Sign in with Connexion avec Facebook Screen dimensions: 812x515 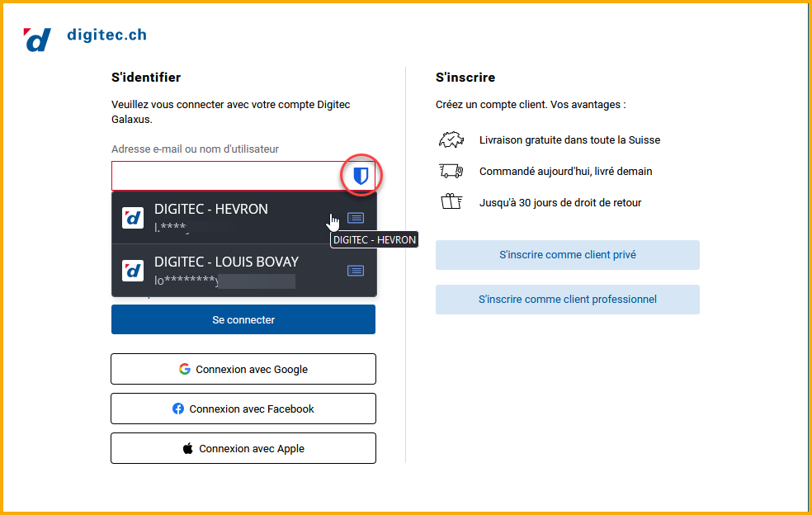[x=243, y=409]
